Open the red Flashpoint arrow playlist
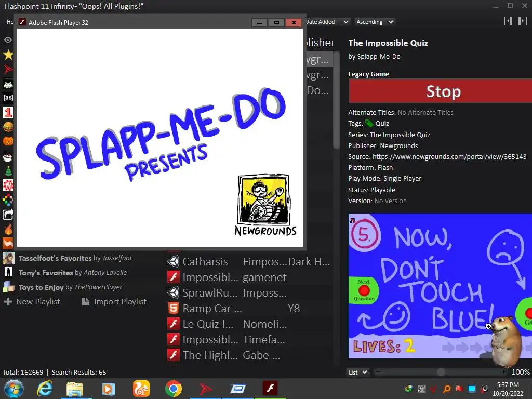The image size is (532, 399). point(8,69)
